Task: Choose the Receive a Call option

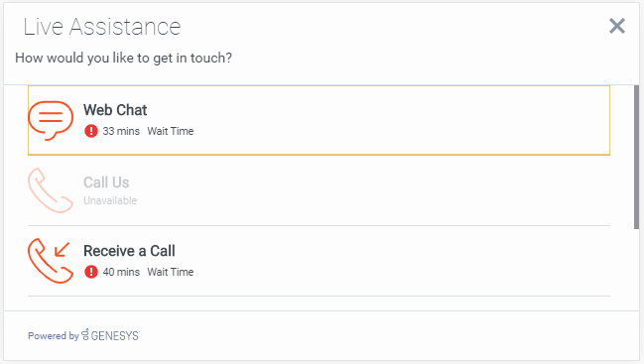Action: [x=319, y=261]
